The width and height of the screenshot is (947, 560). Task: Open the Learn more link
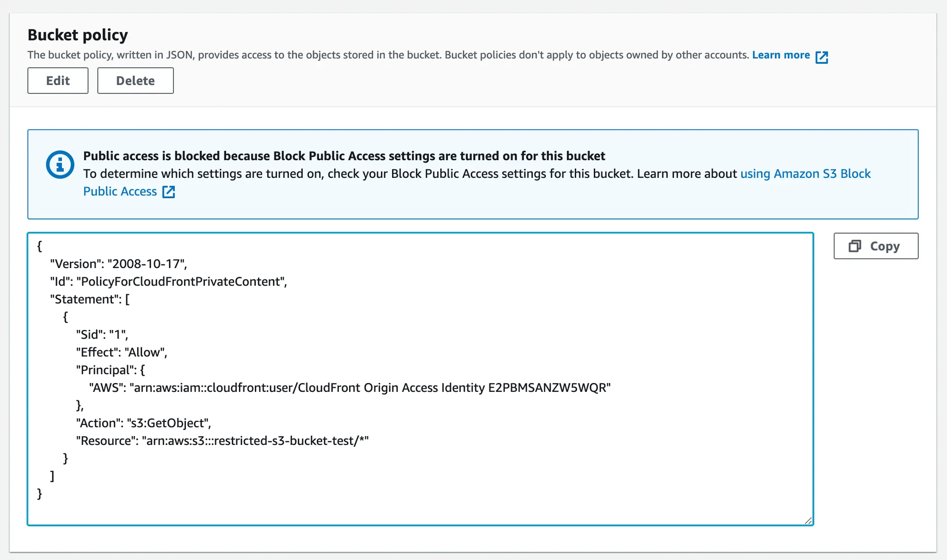pos(781,55)
